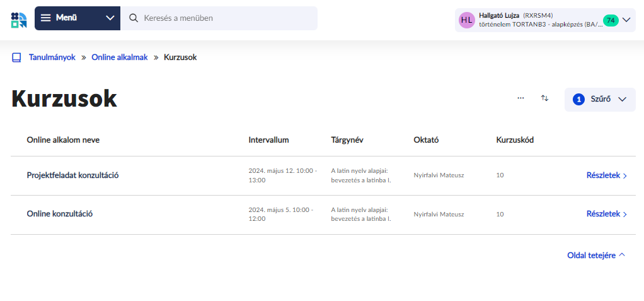Click the Intervallum column header

pyautogui.click(x=268, y=140)
